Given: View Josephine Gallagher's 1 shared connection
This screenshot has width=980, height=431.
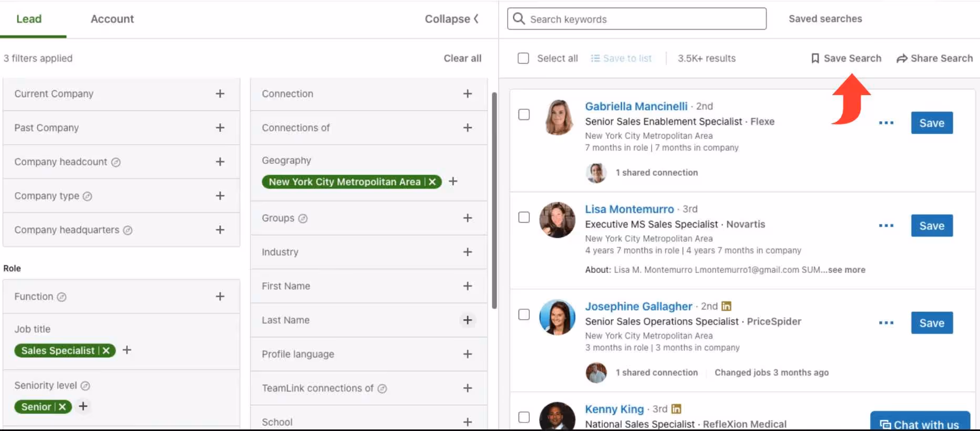Looking at the screenshot, I should pyautogui.click(x=656, y=373).
